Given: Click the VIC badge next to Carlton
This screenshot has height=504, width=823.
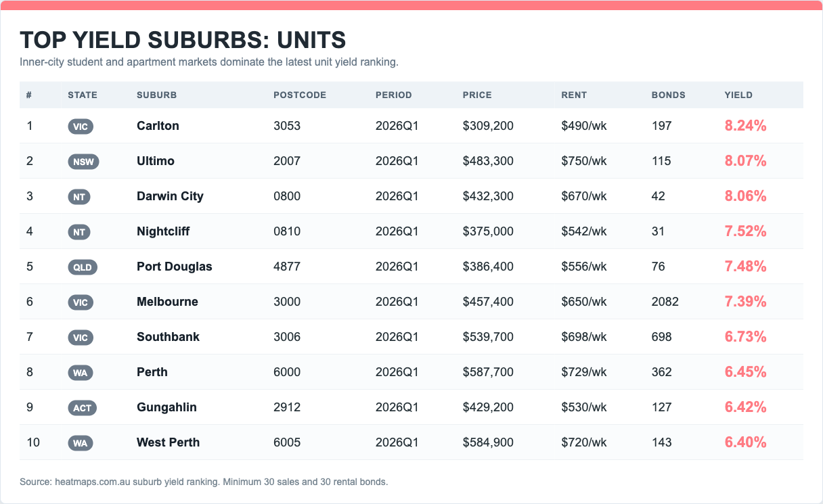Looking at the screenshot, I should [80, 127].
